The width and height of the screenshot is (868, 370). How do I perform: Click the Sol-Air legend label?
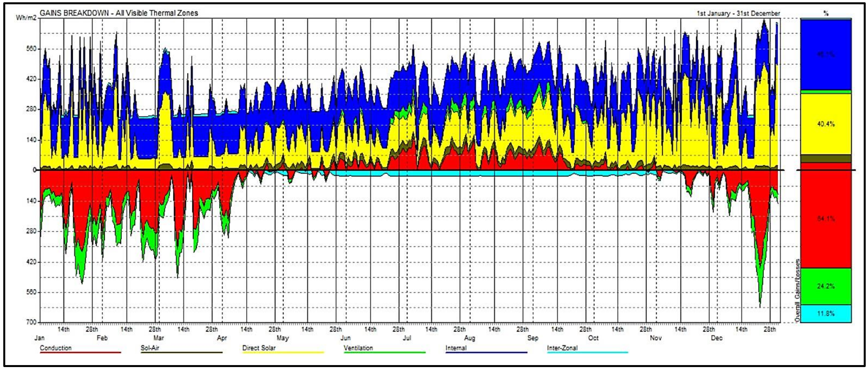click(150, 348)
